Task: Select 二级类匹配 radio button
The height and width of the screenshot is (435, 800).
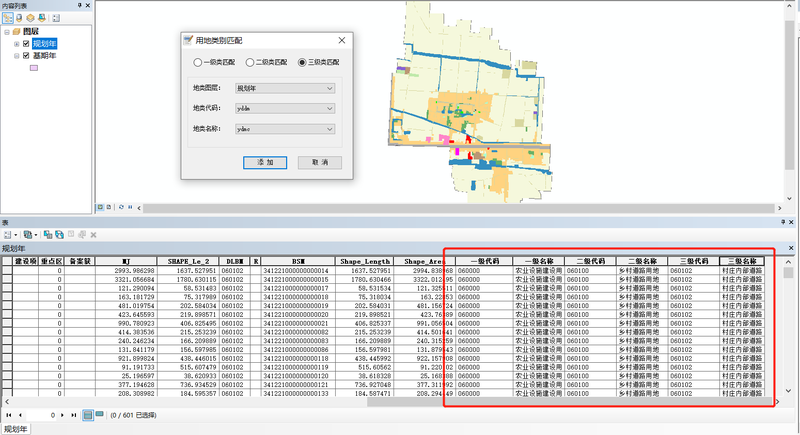Action: (x=249, y=62)
